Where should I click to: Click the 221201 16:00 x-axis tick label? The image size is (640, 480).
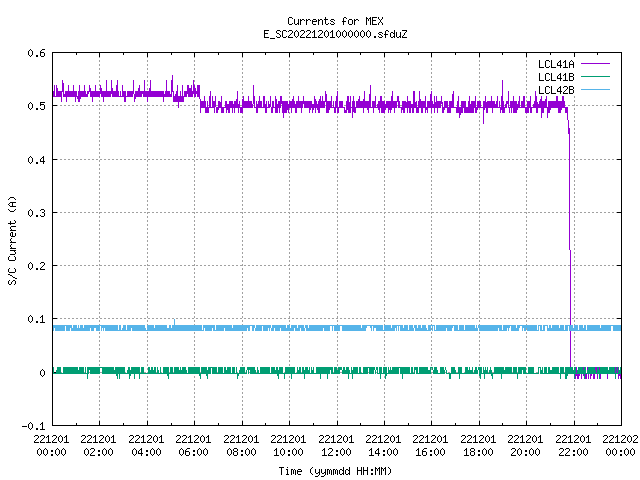(x=431, y=446)
